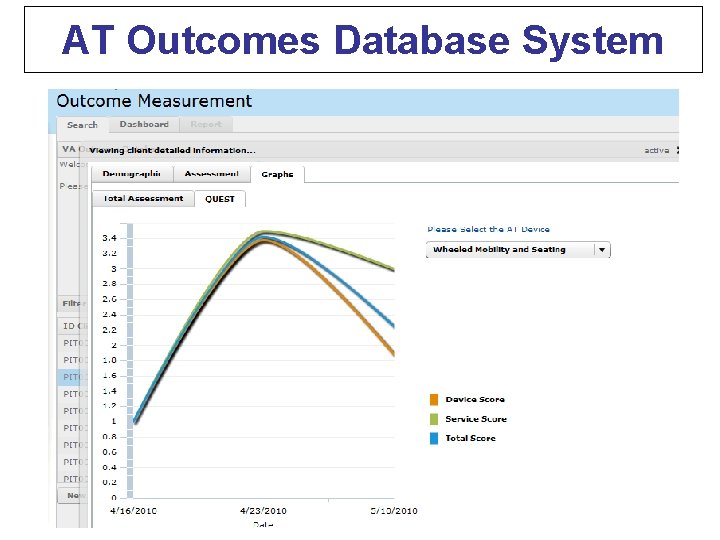Click the green Service Score legend swatch

click(x=434, y=419)
